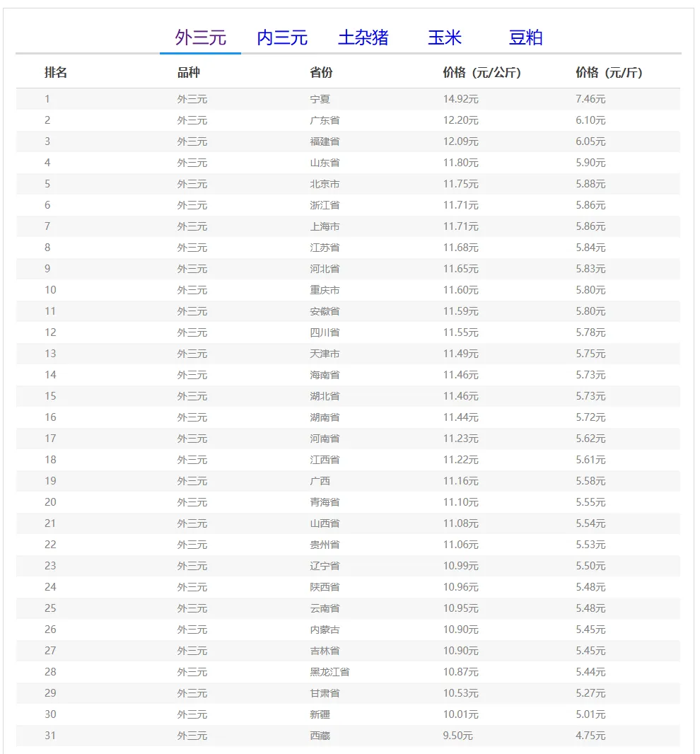Select the 陕西省 province cell
This screenshot has height=754, width=700.
tap(325, 586)
